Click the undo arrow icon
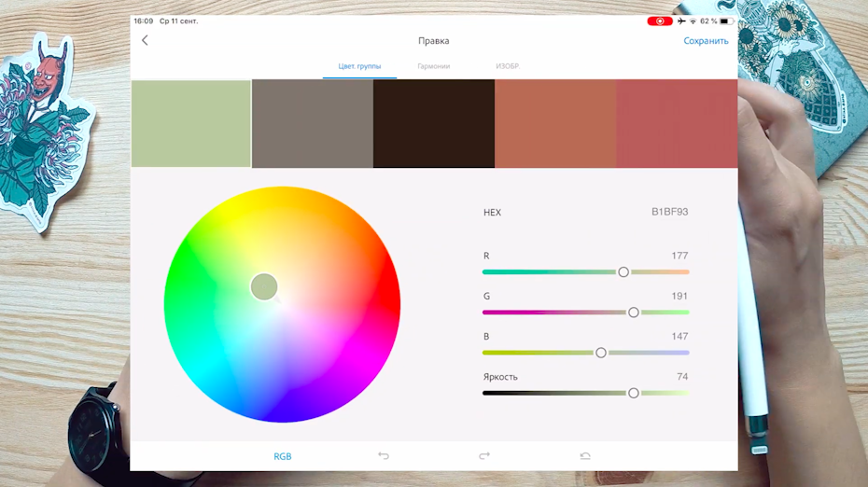The height and width of the screenshot is (487, 868). 384,456
